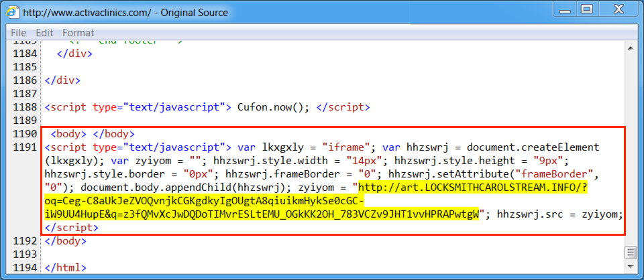Close the Original Source window
Screen dimensions: 644x280
pos(619,8)
